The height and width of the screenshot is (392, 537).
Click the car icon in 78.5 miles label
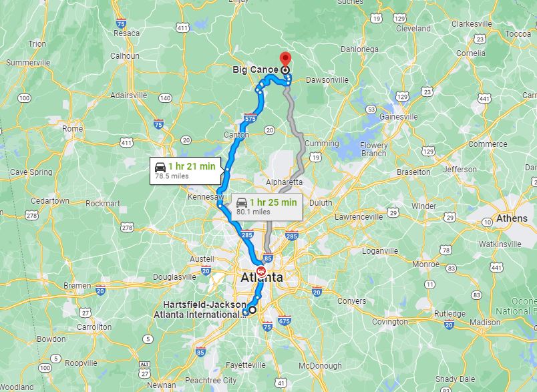tap(160, 167)
